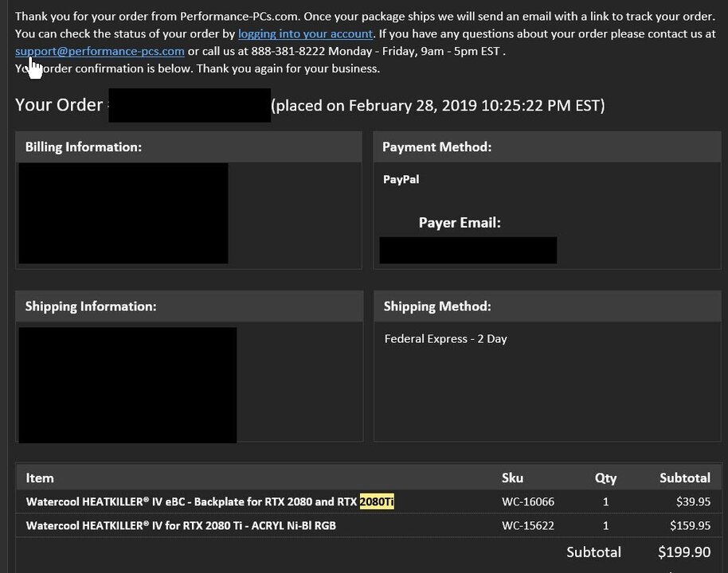
Task: Select the SKU value WC-16066
Action: click(x=527, y=502)
